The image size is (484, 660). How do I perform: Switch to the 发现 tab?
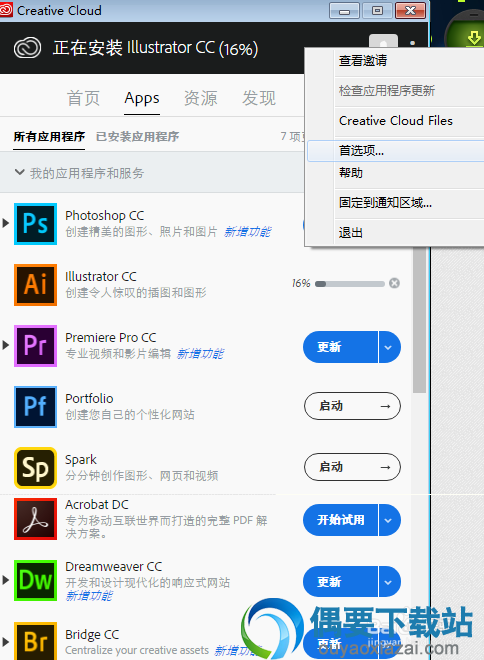coord(259,98)
